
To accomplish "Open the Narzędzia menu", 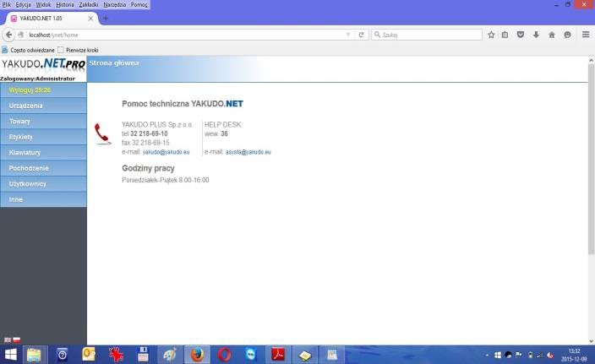I will pyautogui.click(x=115, y=4).
